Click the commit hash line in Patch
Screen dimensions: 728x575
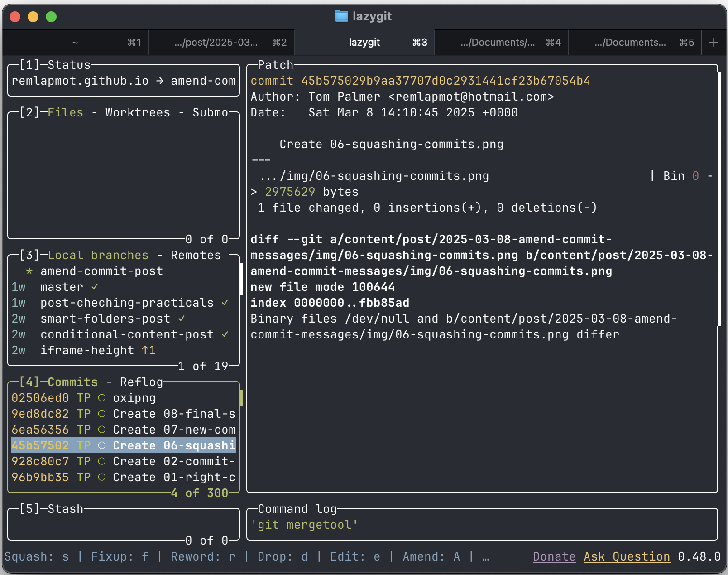421,81
